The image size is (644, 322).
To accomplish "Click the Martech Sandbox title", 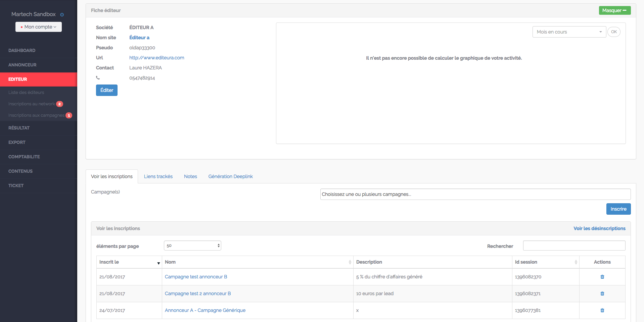I will (x=34, y=14).
